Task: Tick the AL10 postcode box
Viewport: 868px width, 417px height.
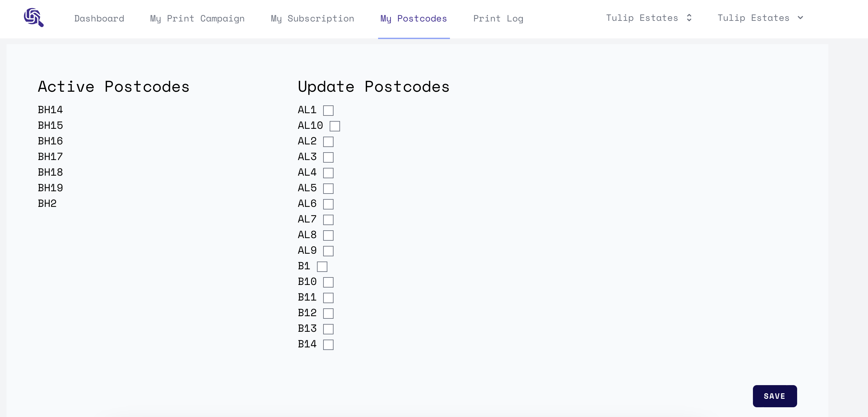Action: [x=335, y=126]
